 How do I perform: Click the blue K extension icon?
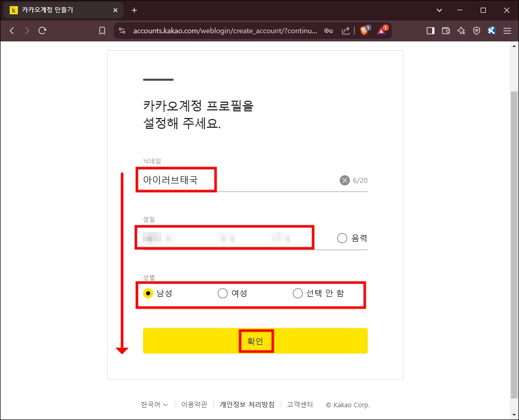(x=491, y=31)
